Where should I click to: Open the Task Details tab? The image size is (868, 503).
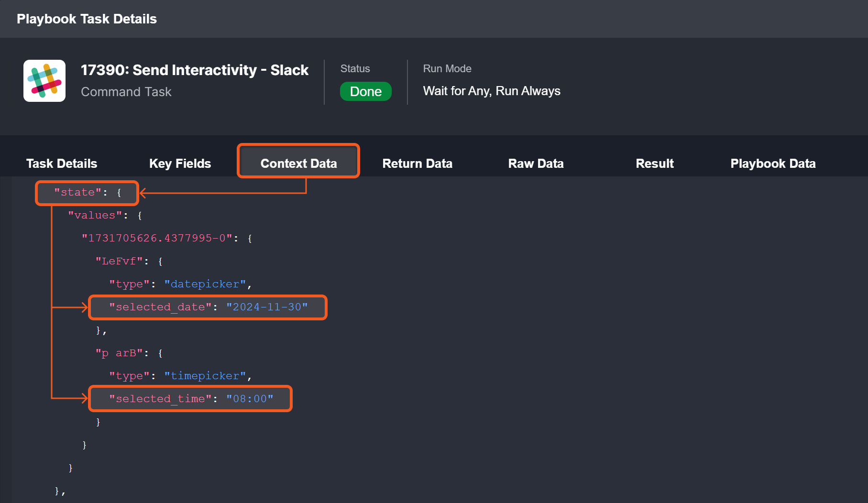coord(62,164)
